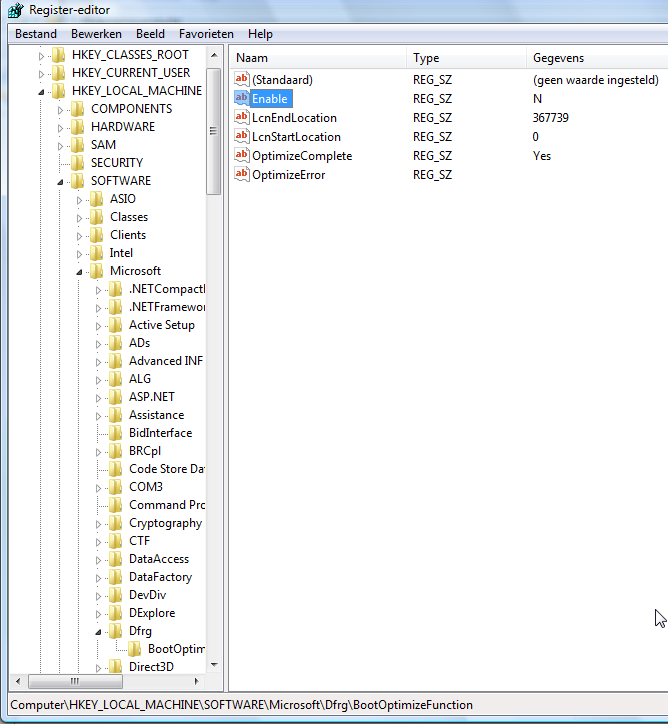The width and height of the screenshot is (668, 724).
Task: Select the BootOptim open folder icon
Action: [x=134, y=649]
